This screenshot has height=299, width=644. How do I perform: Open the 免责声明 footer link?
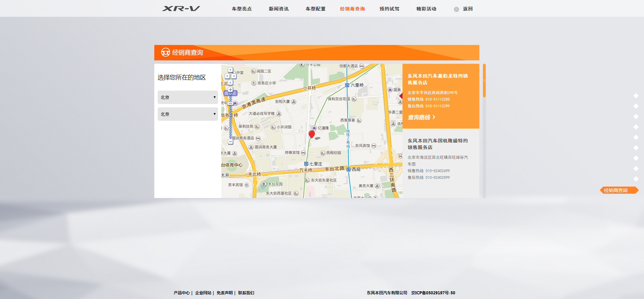(225, 293)
